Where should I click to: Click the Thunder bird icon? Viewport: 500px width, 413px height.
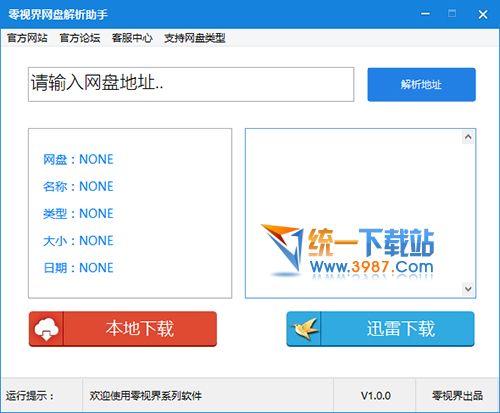coord(305,329)
